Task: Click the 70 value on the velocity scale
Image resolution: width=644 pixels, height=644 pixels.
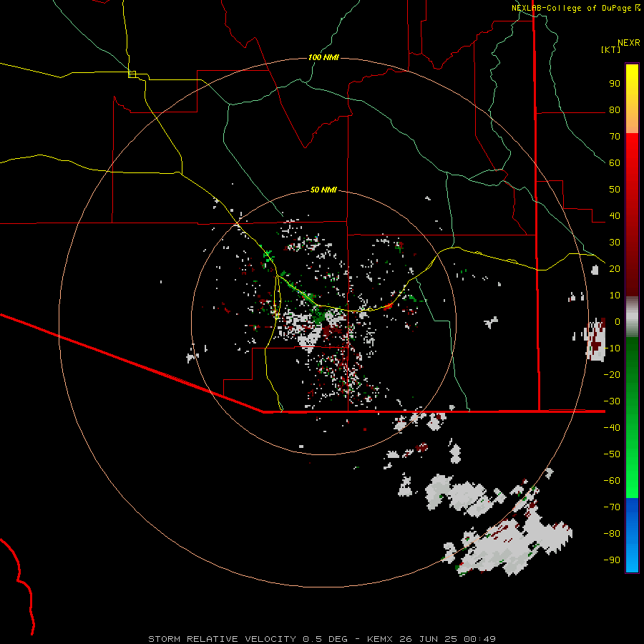Action: [615, 137]
